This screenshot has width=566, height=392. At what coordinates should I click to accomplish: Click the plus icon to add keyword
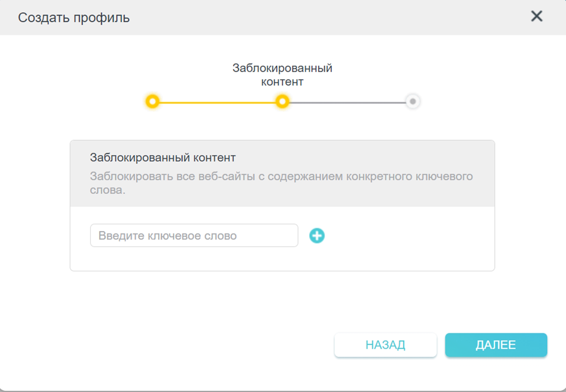(317, 236)
